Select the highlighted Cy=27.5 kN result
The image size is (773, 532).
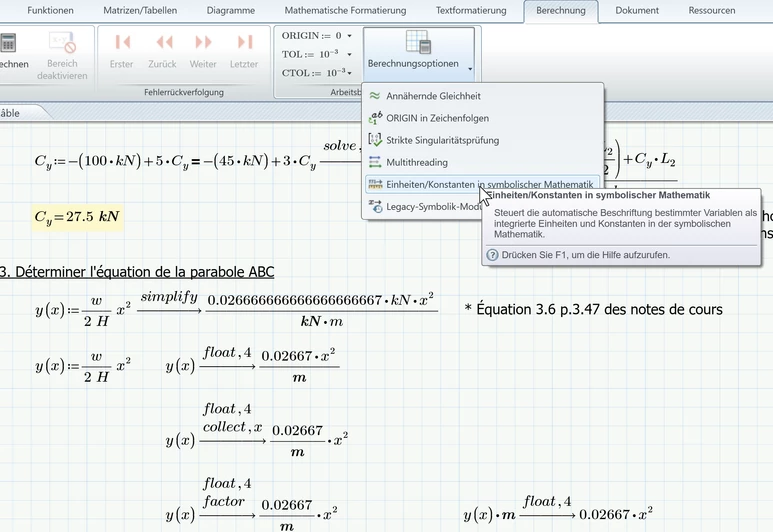(77, 217)
